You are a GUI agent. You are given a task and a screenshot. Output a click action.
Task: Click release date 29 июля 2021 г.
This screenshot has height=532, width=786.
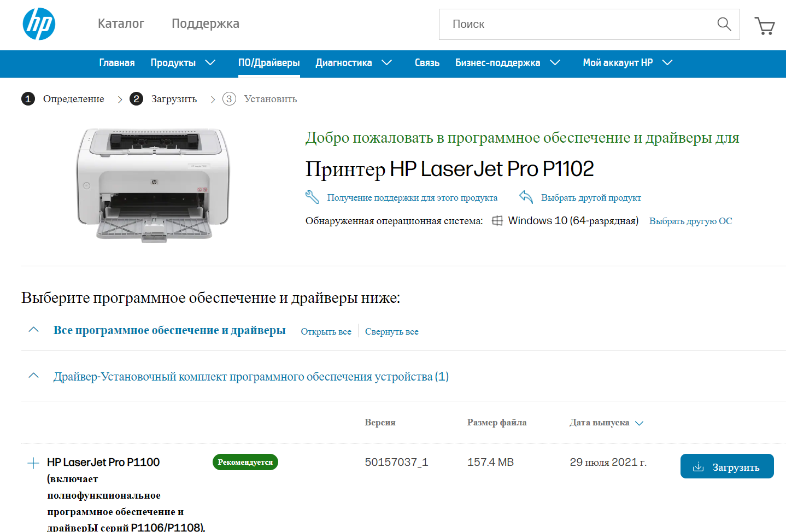tap(608, 463)
